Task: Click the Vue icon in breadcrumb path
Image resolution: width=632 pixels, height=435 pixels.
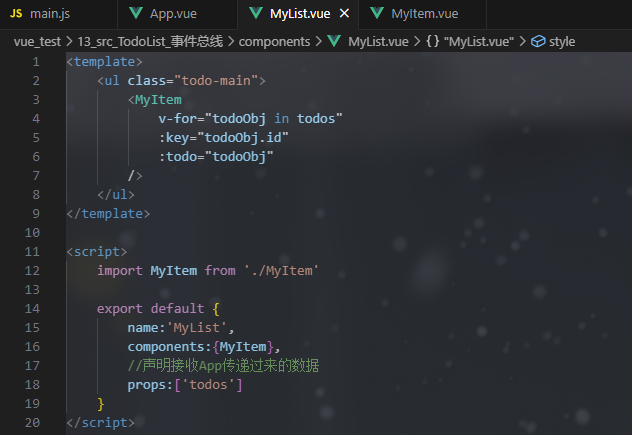Action: (x=334, y=41)
